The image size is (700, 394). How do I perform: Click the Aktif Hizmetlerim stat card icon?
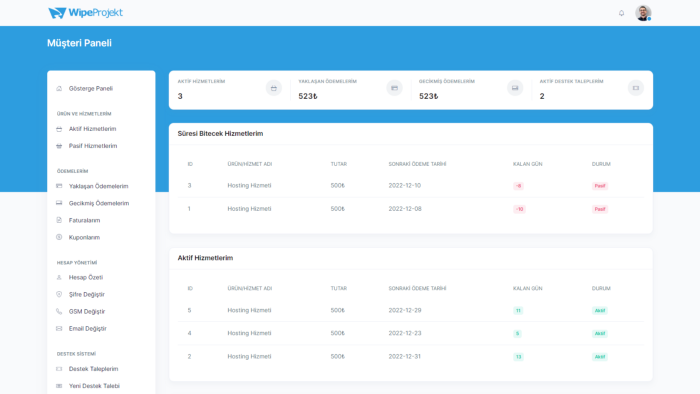click(x=274, y=88)
